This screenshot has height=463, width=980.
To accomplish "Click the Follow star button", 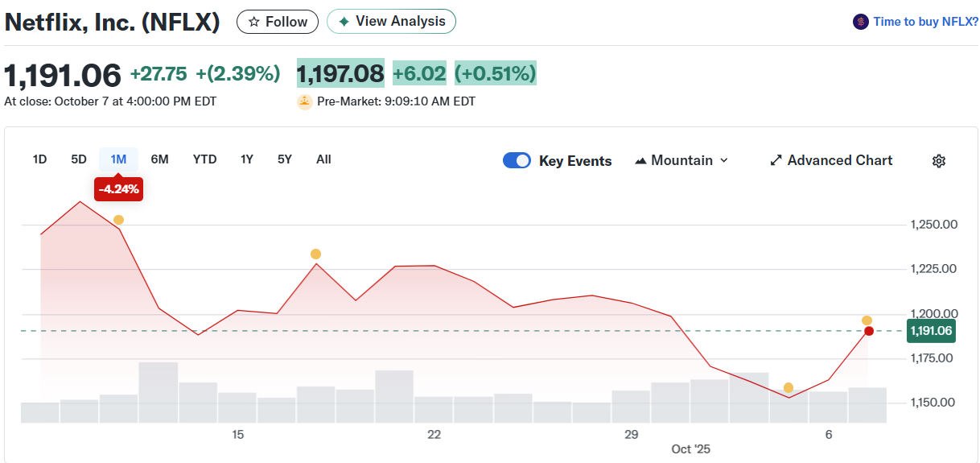I will tap(278, 22).
